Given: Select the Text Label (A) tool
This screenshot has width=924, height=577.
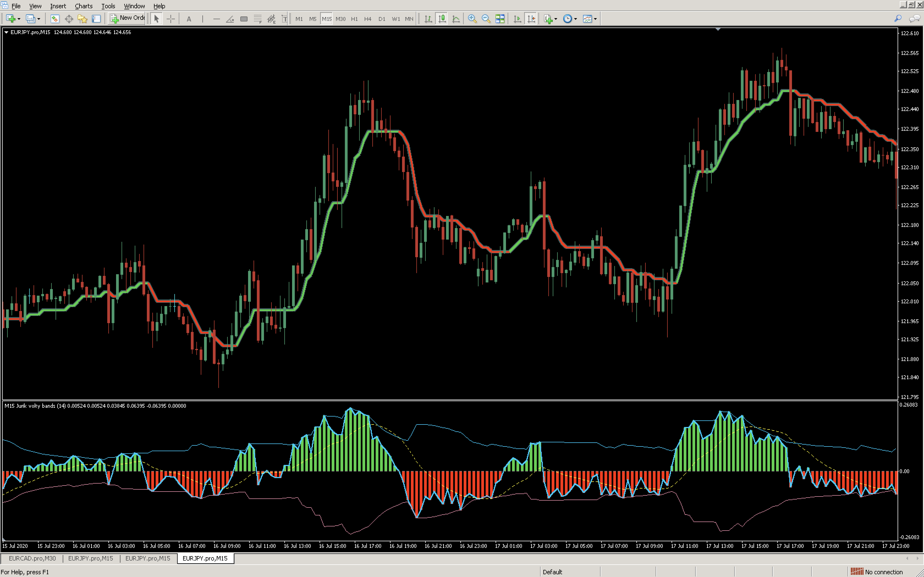Looking at the screenshot, I should 189,19.
